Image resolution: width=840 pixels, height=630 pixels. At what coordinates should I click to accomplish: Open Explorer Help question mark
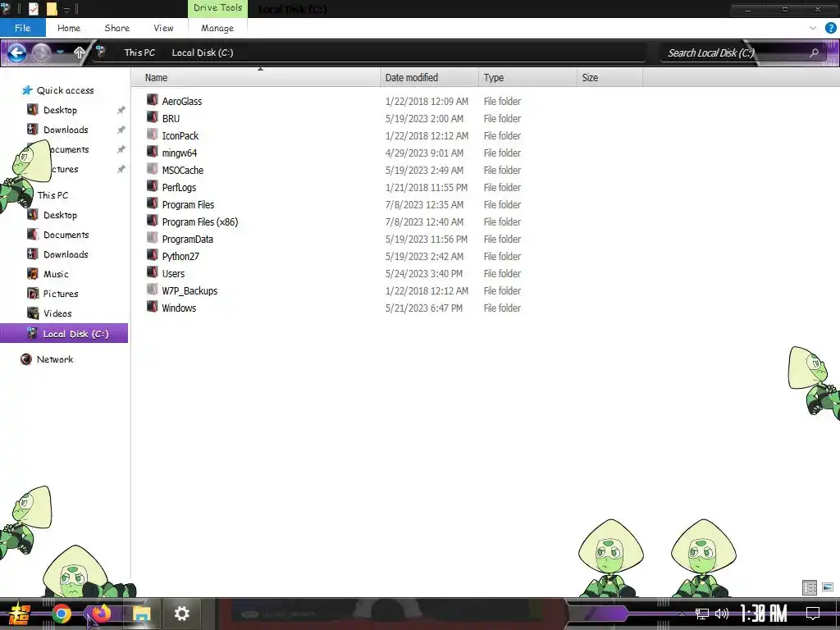(830, 28)
